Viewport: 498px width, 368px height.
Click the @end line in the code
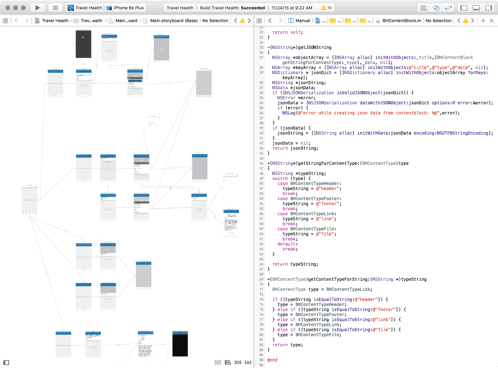272,360
